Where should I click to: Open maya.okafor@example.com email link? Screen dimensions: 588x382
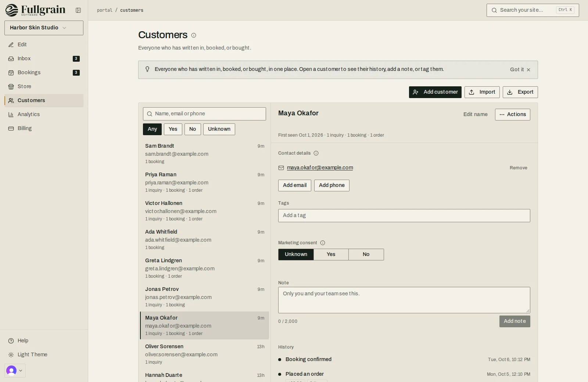click(320, 167)
